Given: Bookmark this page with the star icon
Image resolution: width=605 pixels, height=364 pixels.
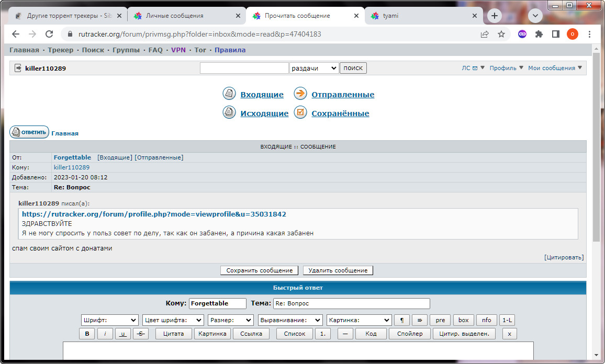Looking at the screenshot, I should (501, 34).
